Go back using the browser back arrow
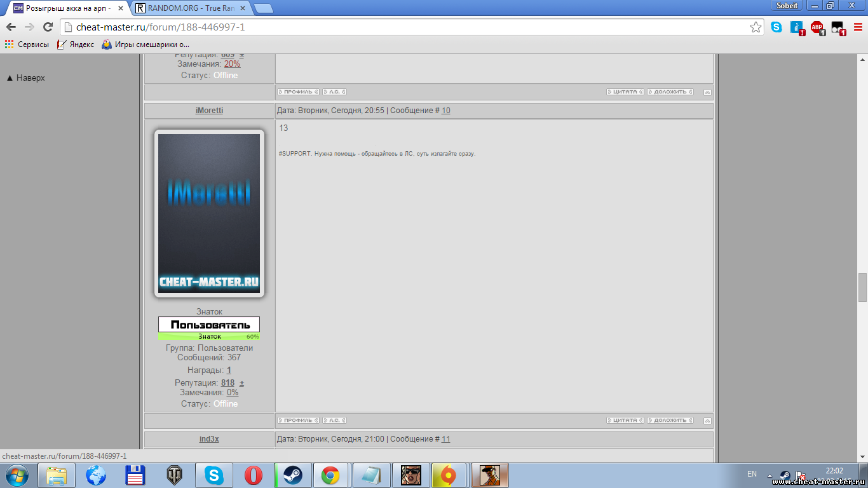This screenshot has height=488, width=868. pos(11,27)
